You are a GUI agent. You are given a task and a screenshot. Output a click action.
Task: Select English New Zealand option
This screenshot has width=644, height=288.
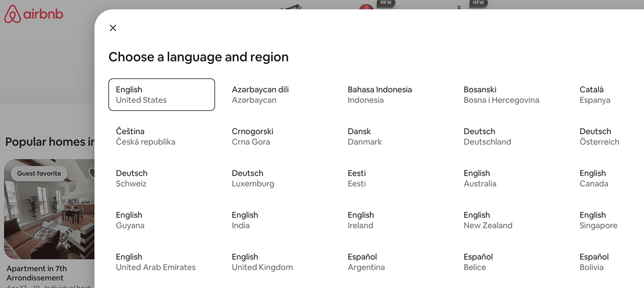click(487, 220)
